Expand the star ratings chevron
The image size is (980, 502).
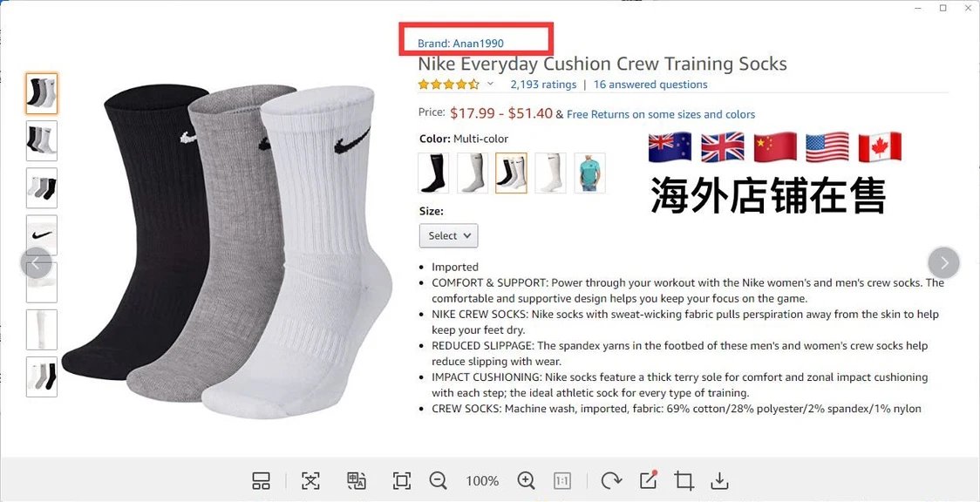490,84
